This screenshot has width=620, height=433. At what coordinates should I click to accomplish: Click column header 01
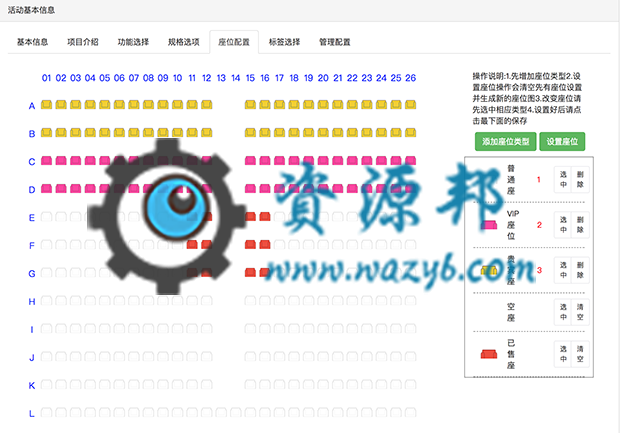tap(47, 78)
